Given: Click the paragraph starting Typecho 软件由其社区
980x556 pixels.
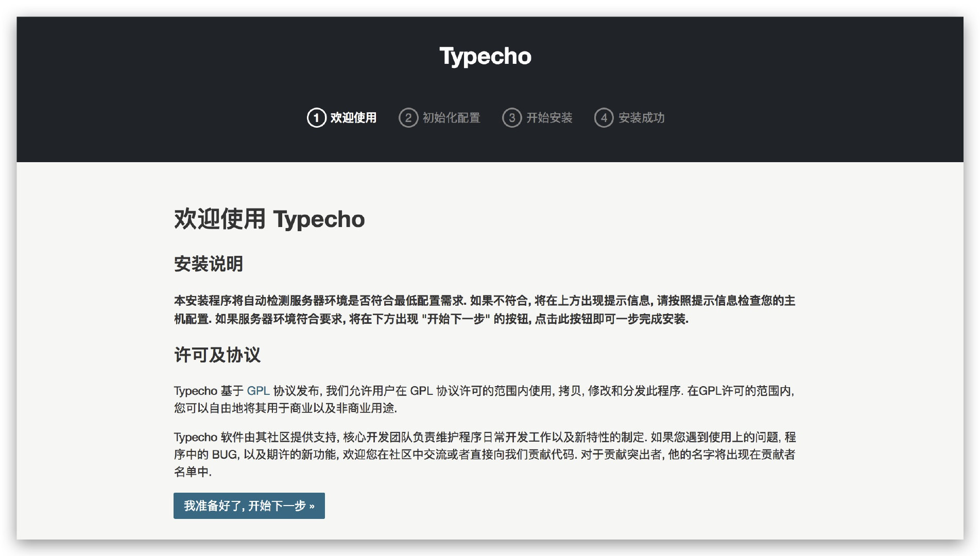Looking at the screenshot, I should click(485, 454).
